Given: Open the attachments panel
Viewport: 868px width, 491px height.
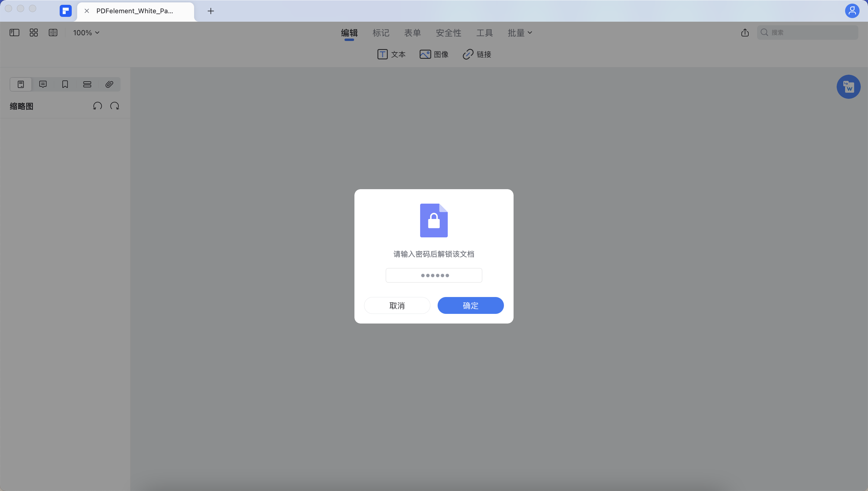Looking at the screenshot, I should tap(109, 84).
